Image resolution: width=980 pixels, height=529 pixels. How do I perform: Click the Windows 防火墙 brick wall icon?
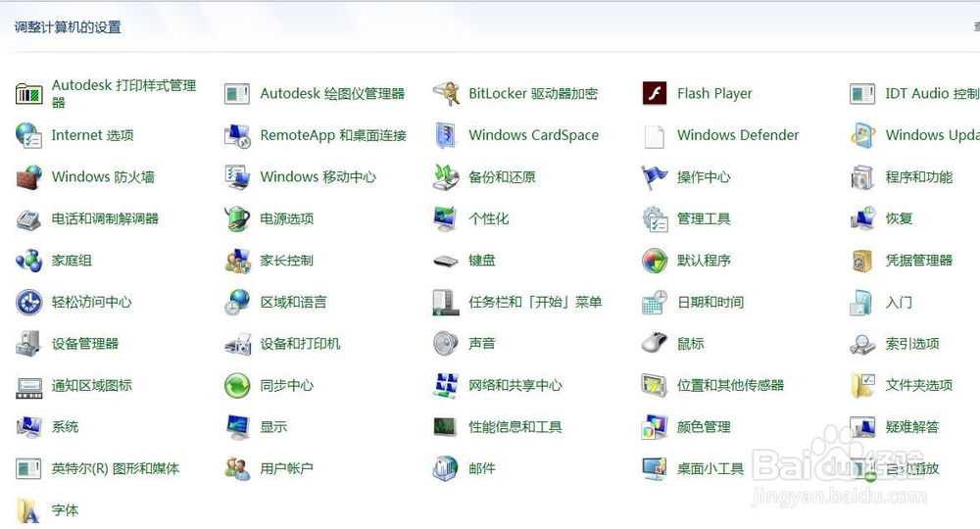[28, 177]
